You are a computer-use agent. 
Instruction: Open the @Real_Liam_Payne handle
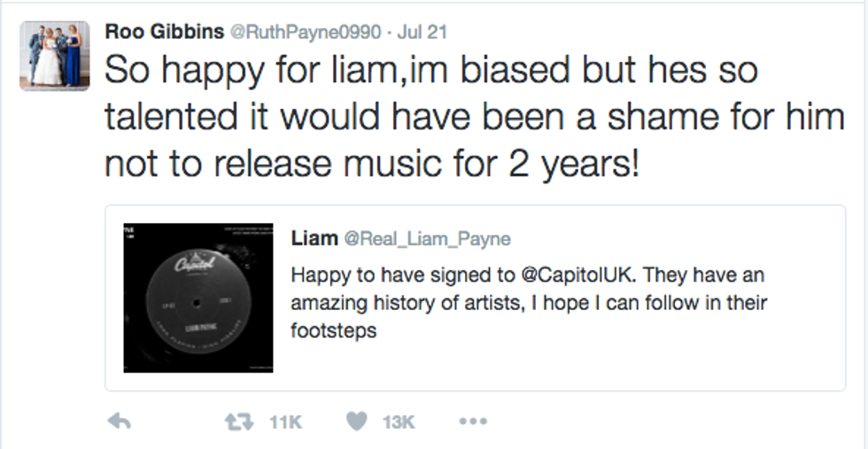tap(427, 239)
